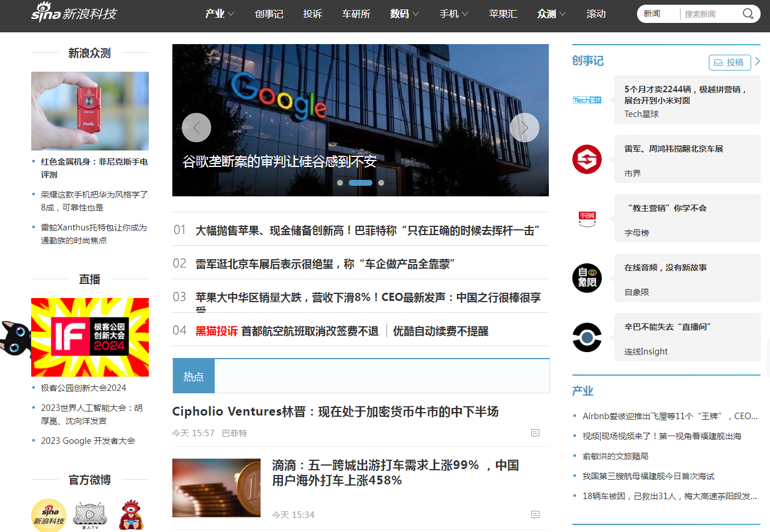This screenshot has width=770, height=532.
Task: Open the 市界 red logo
Action: (x=587, y=159)
